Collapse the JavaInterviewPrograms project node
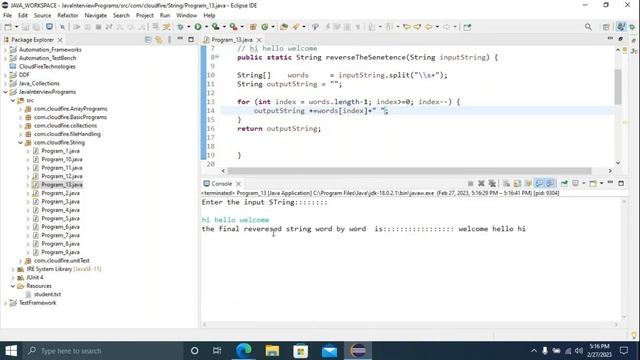The height and width of the screenshot is (360, 640). click(6, 92)
